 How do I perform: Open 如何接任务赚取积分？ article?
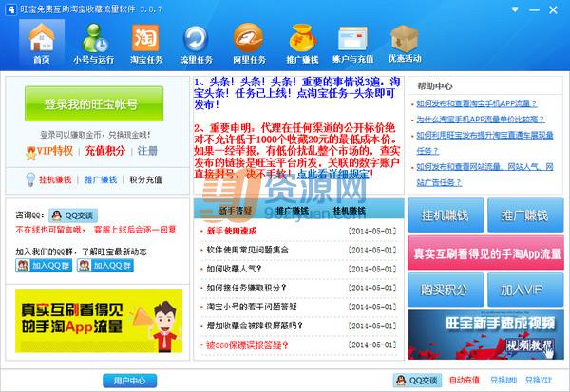pos(246,288)
